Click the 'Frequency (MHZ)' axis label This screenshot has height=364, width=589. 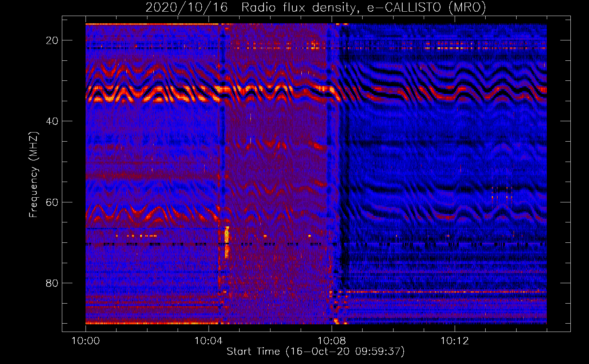33,174
